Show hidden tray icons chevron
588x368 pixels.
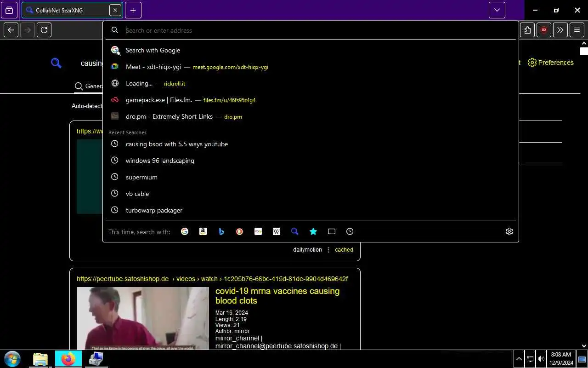(519, 359)
